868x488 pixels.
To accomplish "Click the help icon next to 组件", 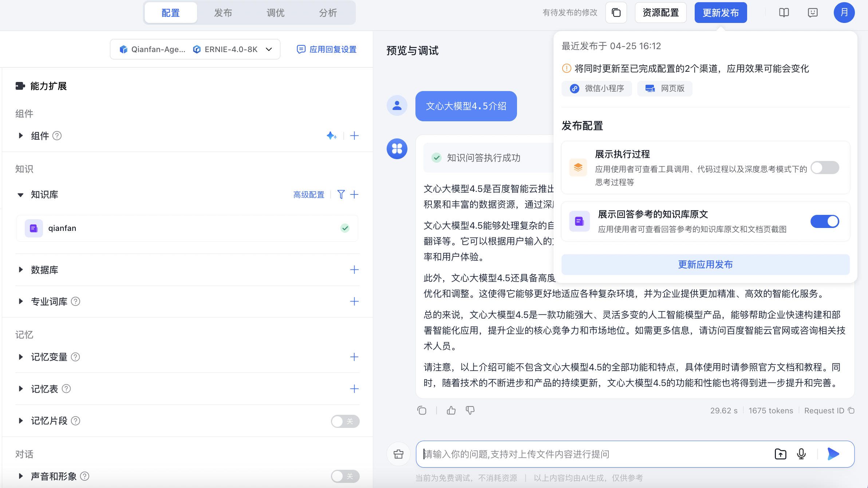I will pyautogui.click(x=57, y=136).
